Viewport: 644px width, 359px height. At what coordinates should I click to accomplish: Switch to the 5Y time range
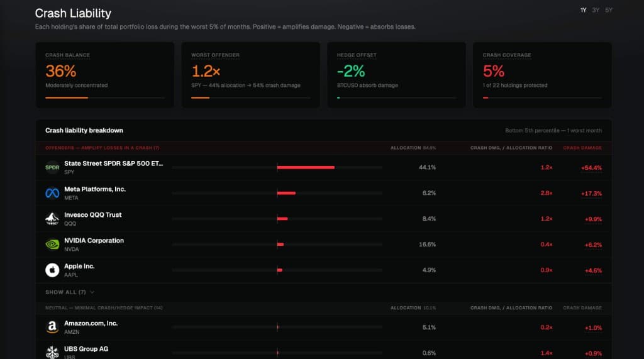click(x=609, y=10)
